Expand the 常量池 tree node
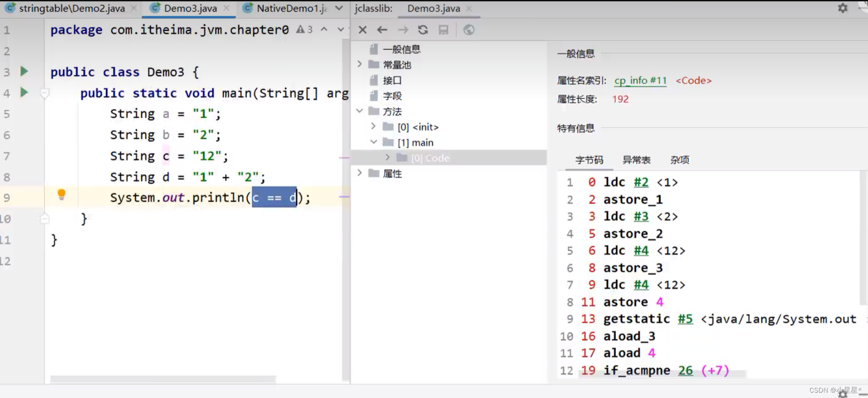The image size is (868, 398). coord(360,64)
